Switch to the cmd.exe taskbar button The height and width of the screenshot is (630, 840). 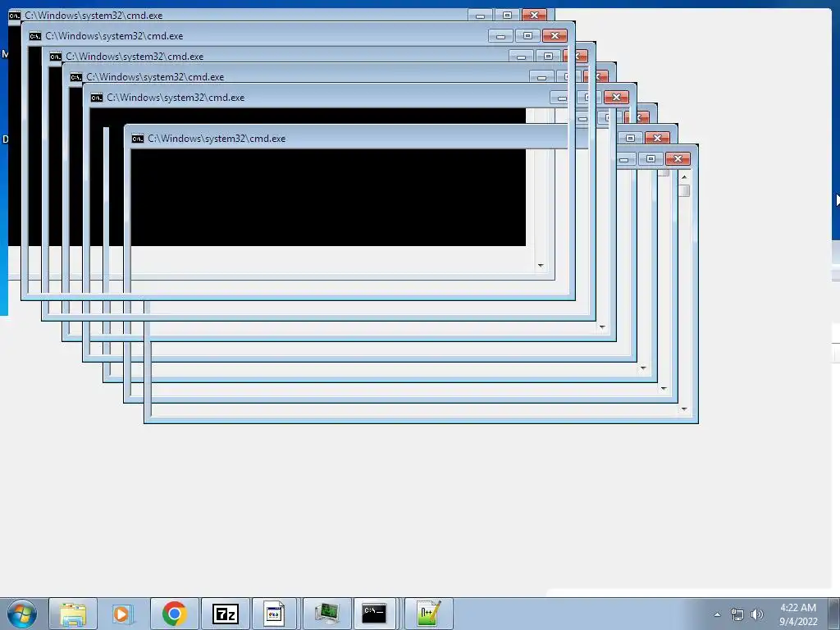(374, 614)
